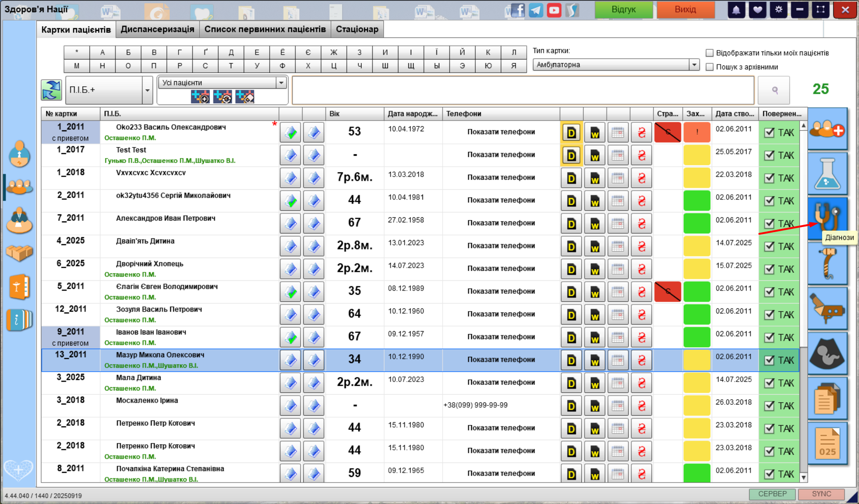The height and width of the screenshot is (504, 859).
Task: Open the 025 form document icon
Action: click(827, 444)
